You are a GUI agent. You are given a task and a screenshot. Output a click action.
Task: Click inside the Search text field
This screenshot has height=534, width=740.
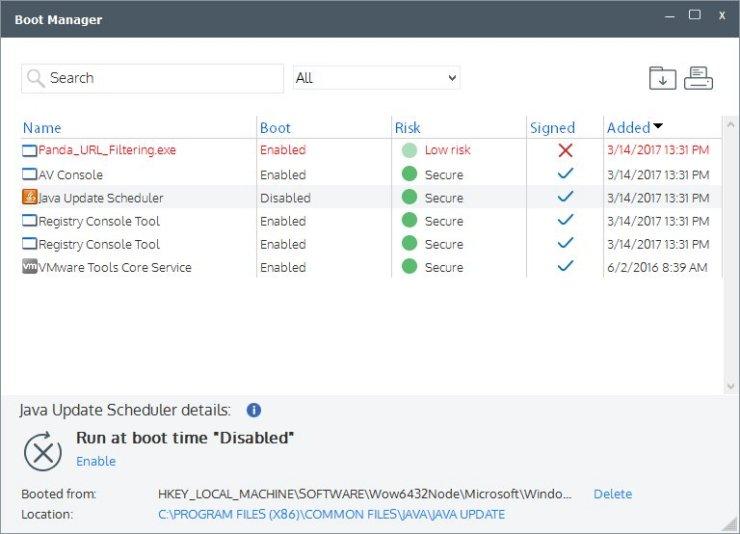[160, 78]
